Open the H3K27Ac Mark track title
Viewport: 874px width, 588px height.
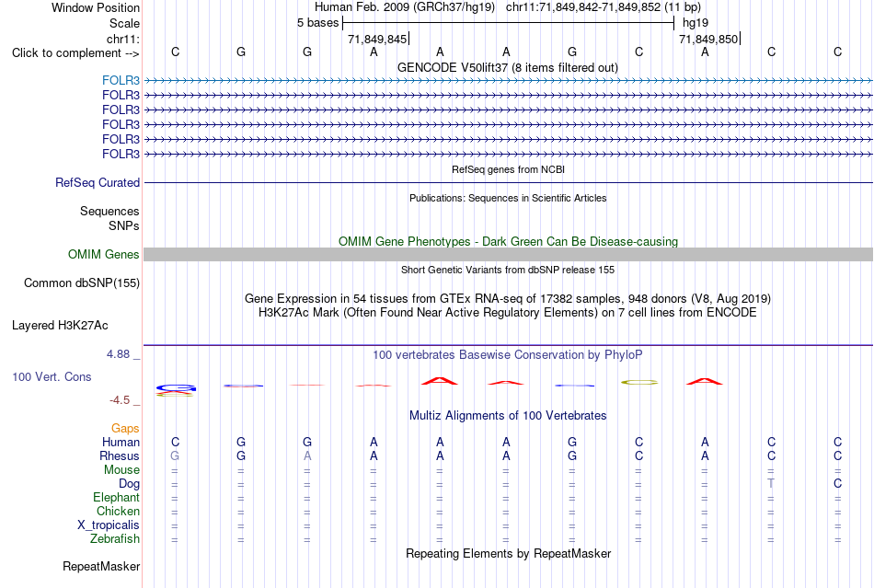[x=507, y=313]
